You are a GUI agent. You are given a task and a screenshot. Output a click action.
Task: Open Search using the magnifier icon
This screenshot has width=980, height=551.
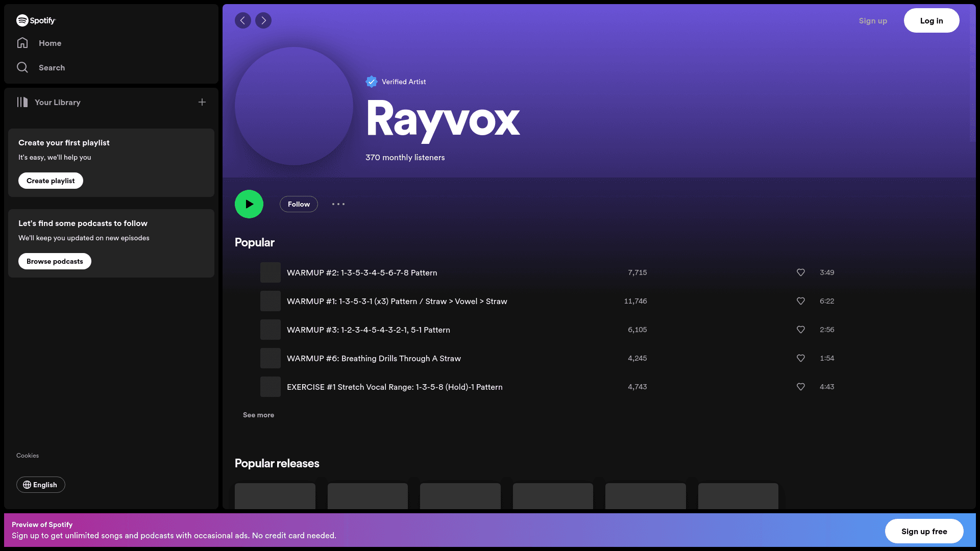[22, 67]
